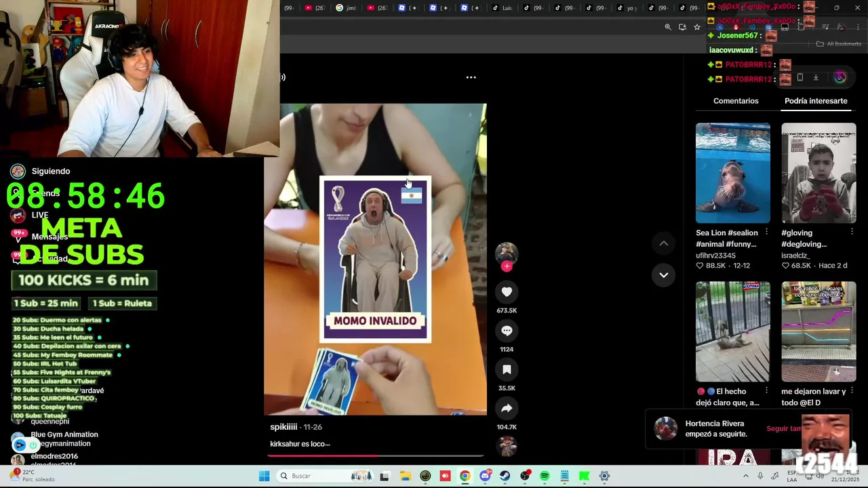Open the elmodres2016 followed account

point(54,456)
